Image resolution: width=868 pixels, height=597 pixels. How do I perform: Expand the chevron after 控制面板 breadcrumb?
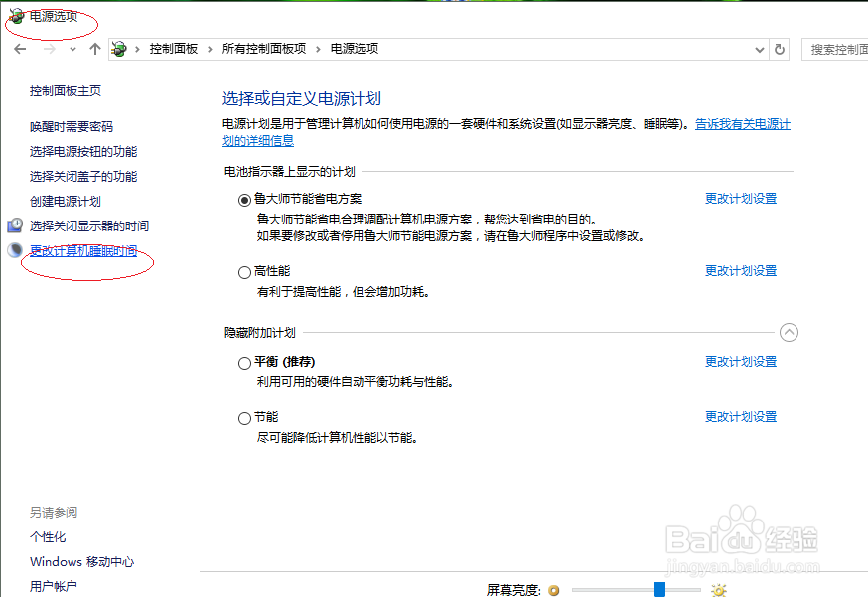210,50
